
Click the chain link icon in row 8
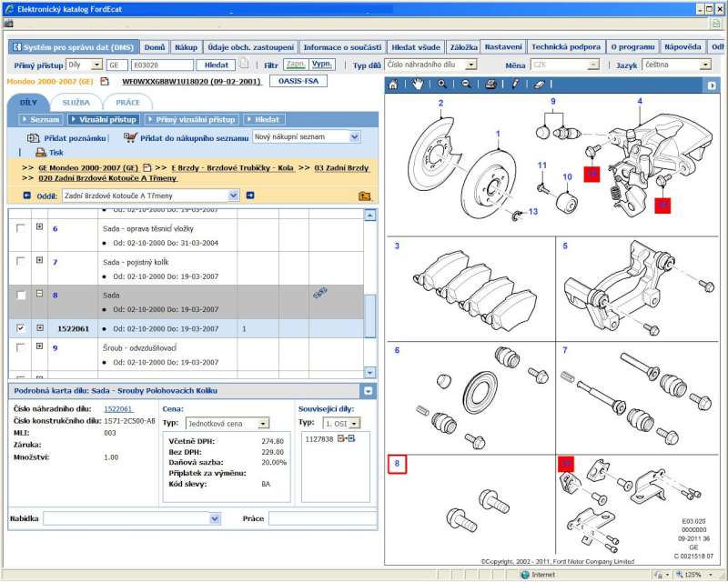click(x=319, y=293)
